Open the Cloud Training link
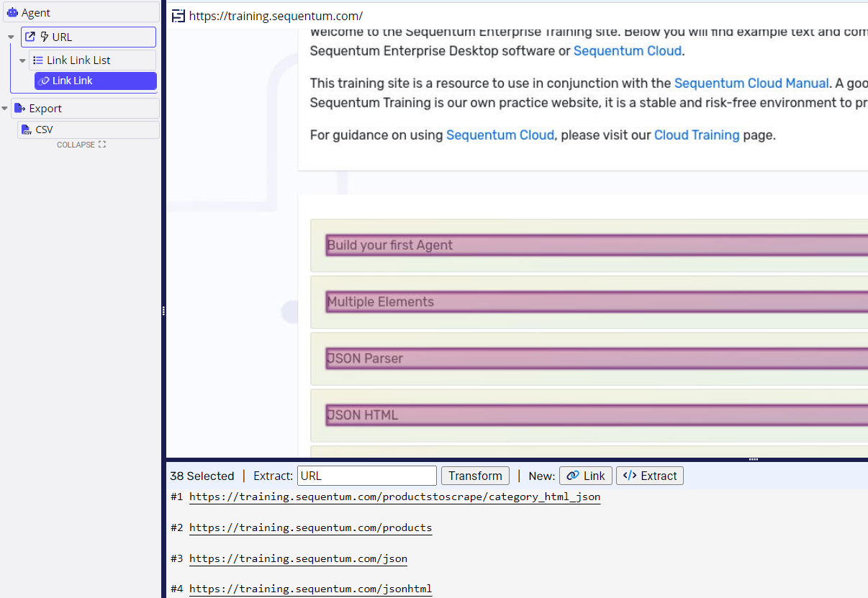The image size is (868, 598). point(697,135)
